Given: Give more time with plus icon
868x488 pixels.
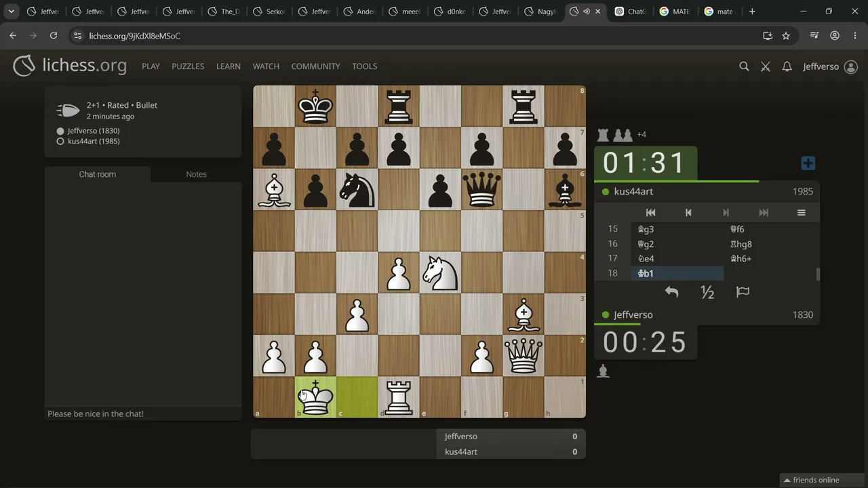Looking at the screenshot, I should click(x=808, y=163).
